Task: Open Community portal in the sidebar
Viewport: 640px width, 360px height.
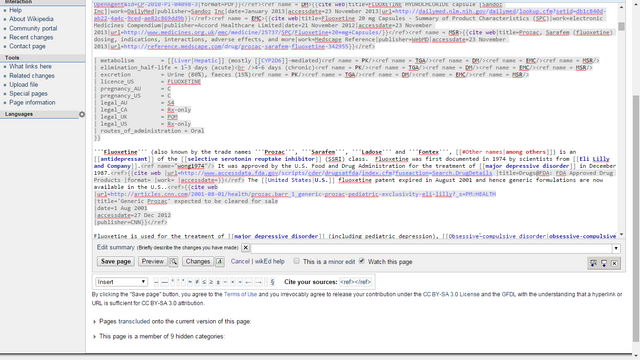Action: [x=33, y=29]
